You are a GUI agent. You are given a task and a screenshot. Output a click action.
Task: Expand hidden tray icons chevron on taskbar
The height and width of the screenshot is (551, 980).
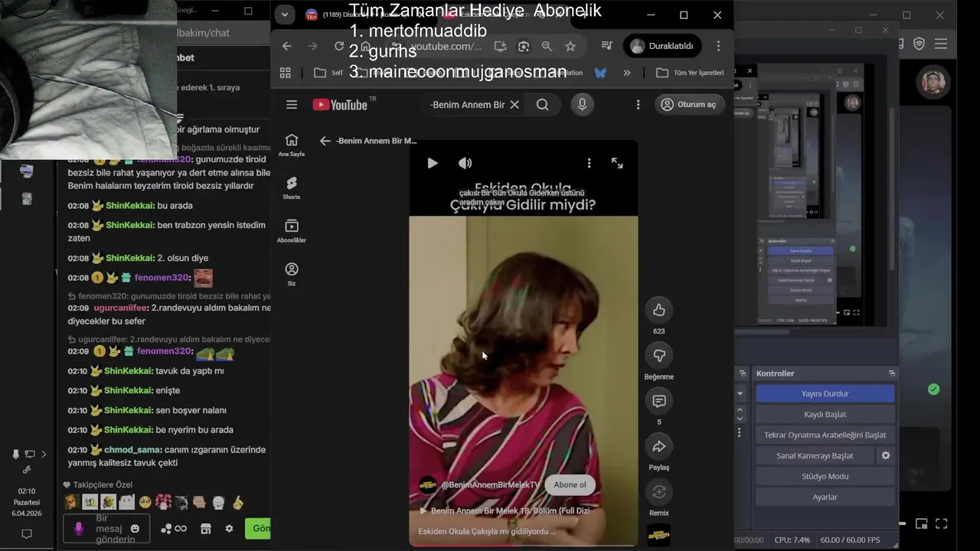point(44,454)
